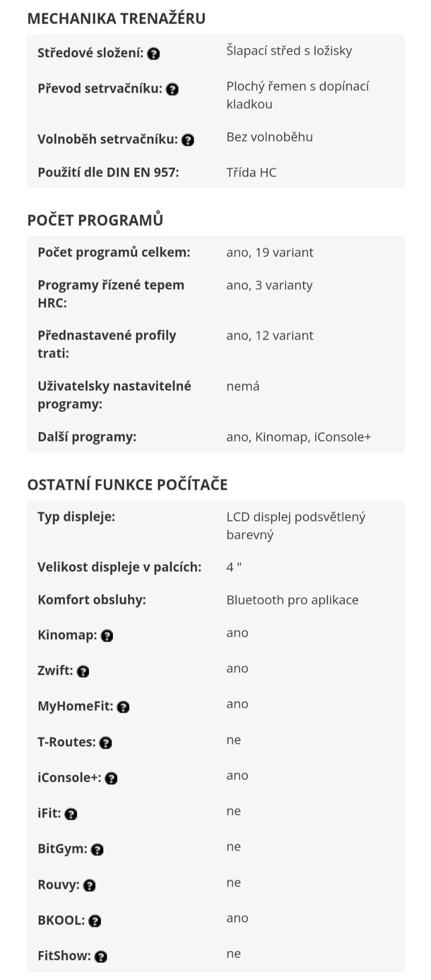Viewport: 431px width, 980px height.
Task: Click the 'Typ displeje:' label
Action: 77,517
